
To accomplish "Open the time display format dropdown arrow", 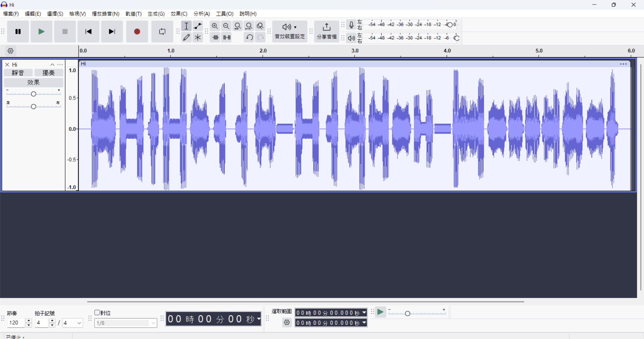I will [x=259, y=319].
